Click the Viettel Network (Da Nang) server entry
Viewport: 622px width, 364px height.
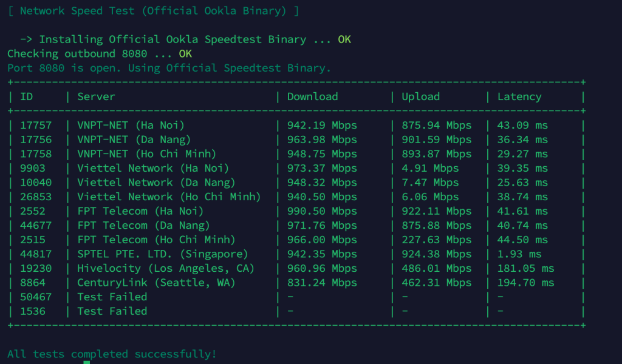tap(156, 183)
